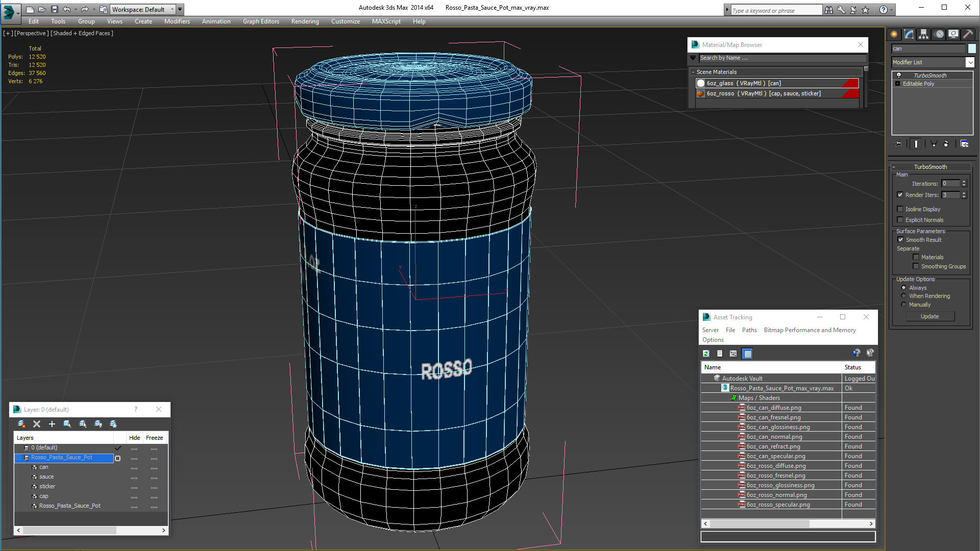Click Create New Layer icon in Layer dialog
The height and width of the screenshot is (551, 980).
point(21,424)
